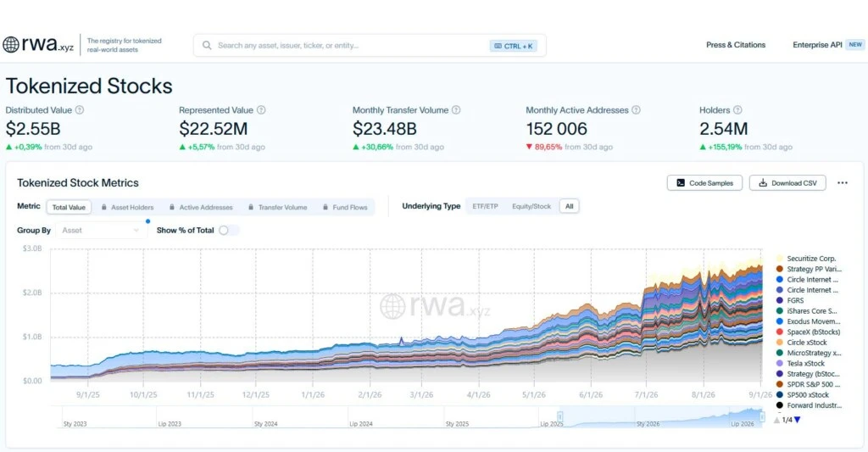Screen dimensions: 868x452
Task: Select Equity/Stock underlying type
Action: tap(531, 206)
